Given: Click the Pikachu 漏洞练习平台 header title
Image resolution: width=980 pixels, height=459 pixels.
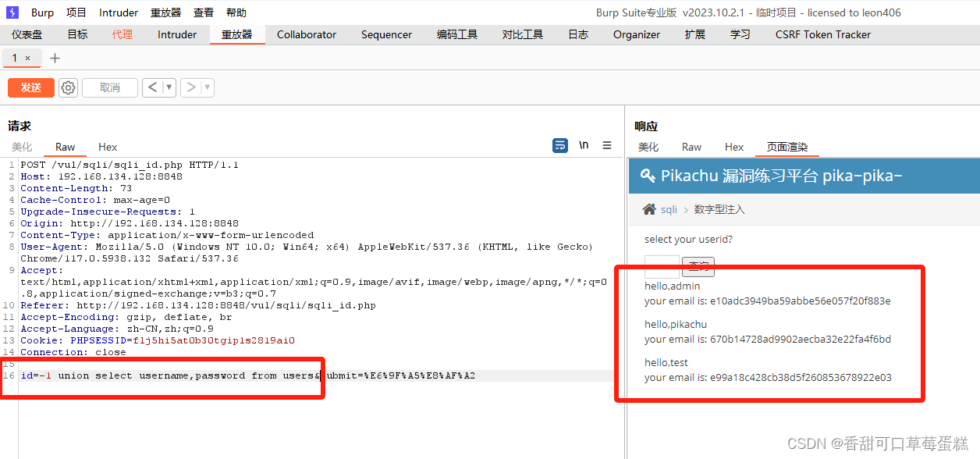Looking at the screenshot, I should tap(782, 176).
